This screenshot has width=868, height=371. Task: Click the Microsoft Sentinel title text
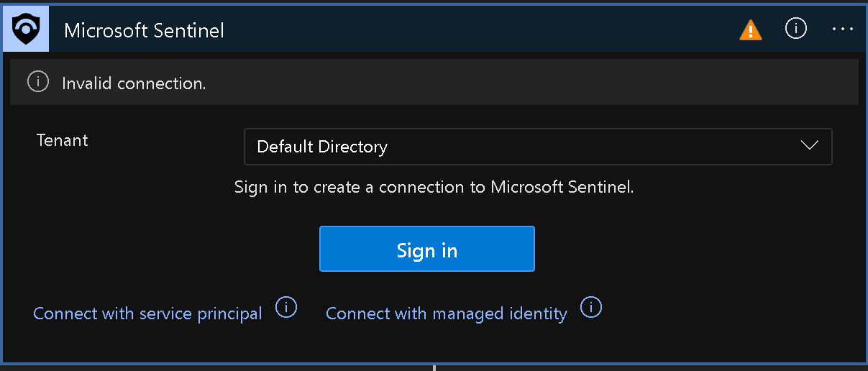tap(145, 30)
